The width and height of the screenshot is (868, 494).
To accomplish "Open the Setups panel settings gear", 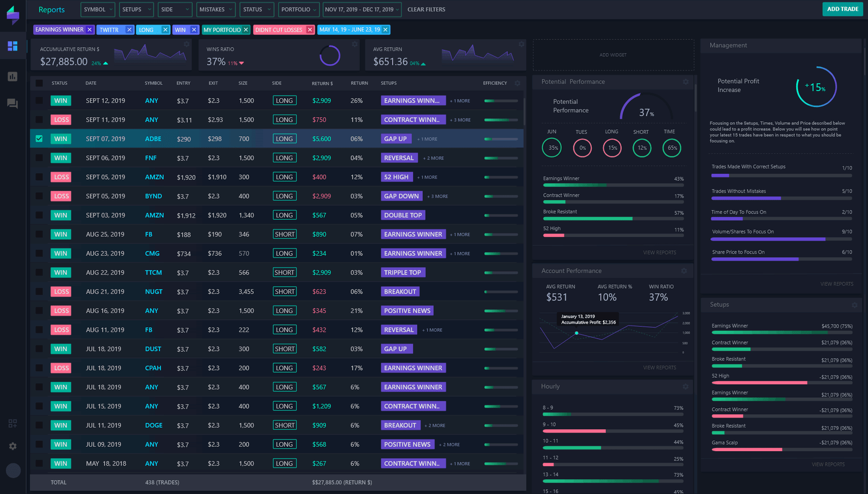I will pyautogui.click(x=854, y=305).
